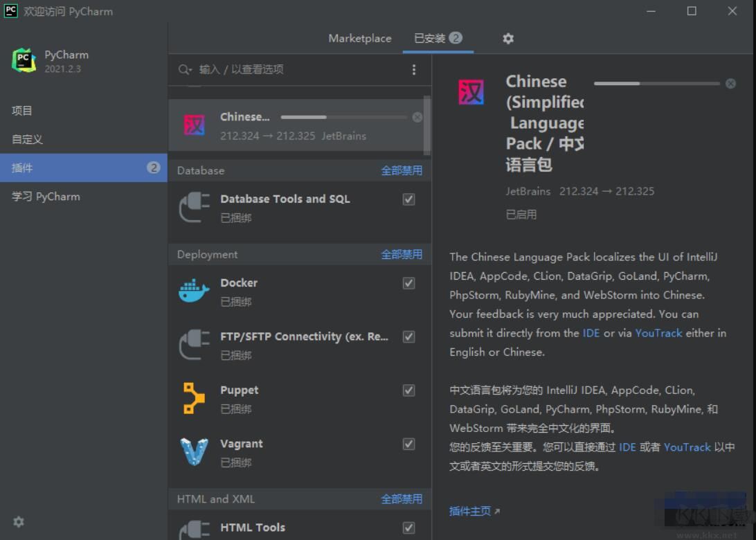Click the Docker whale plugin icon
756x540 pixels.
(193, 290)
